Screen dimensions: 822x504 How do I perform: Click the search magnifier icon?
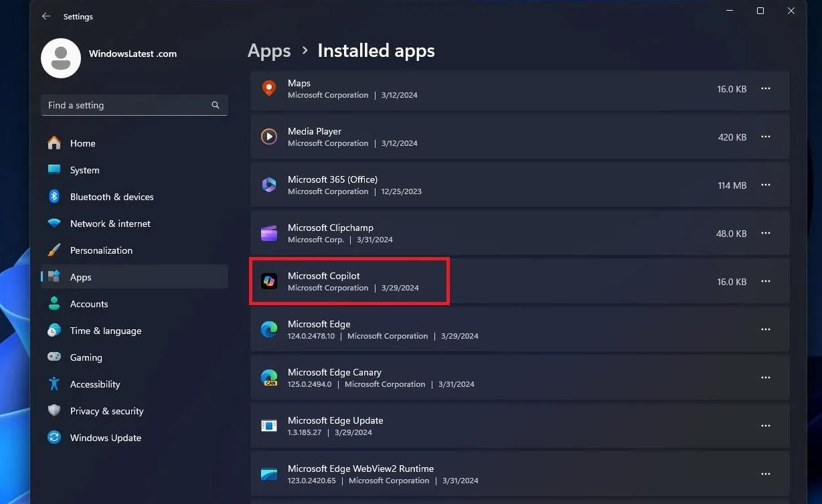pos(216,105)
